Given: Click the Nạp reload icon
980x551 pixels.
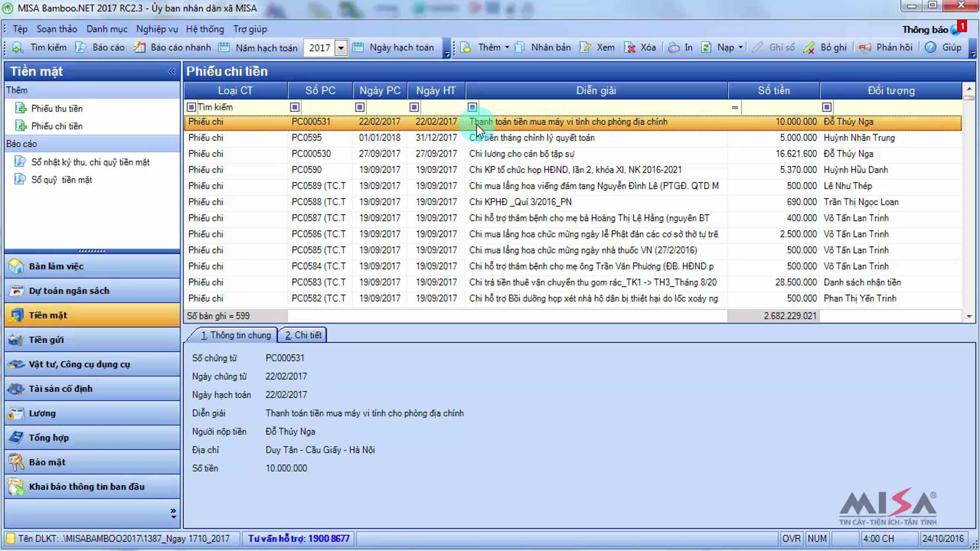Looking at the screenshot, I should (x=706, y=48).
